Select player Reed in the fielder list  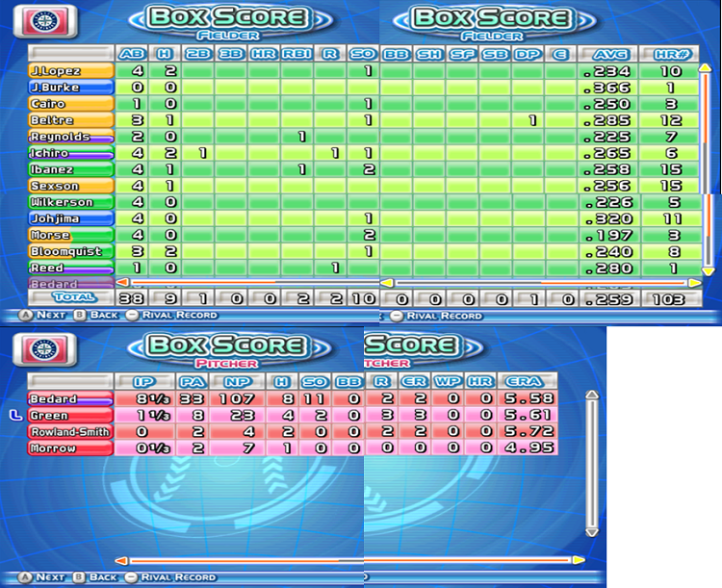71,268
